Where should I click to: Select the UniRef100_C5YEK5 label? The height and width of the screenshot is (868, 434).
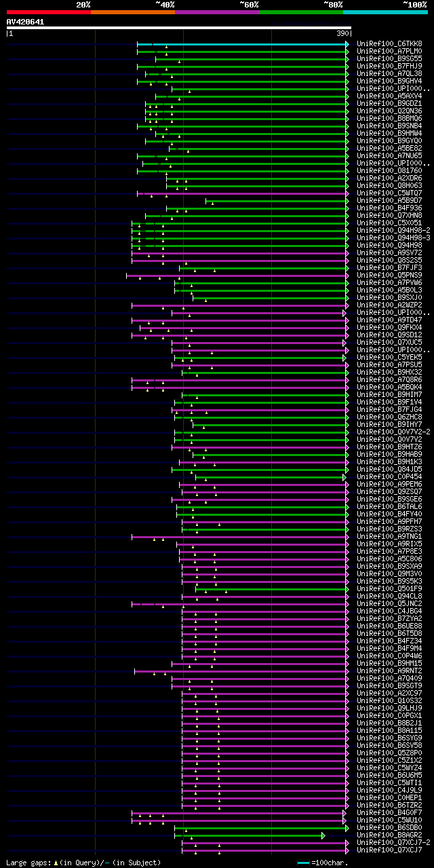click(x=388, y=357)
